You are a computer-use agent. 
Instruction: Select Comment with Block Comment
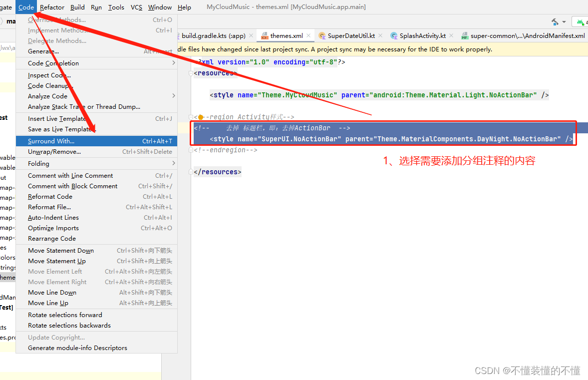[97, 186]
